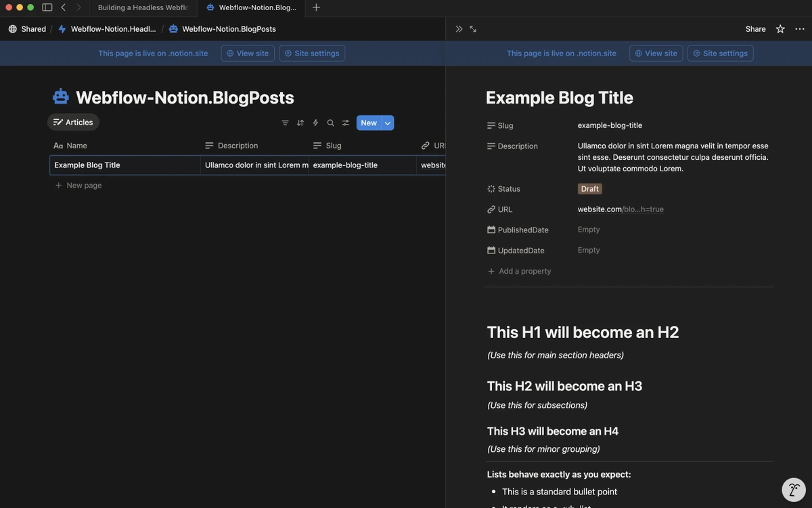
Task: Set the empty UpdatedDate value
Action: 589,250
